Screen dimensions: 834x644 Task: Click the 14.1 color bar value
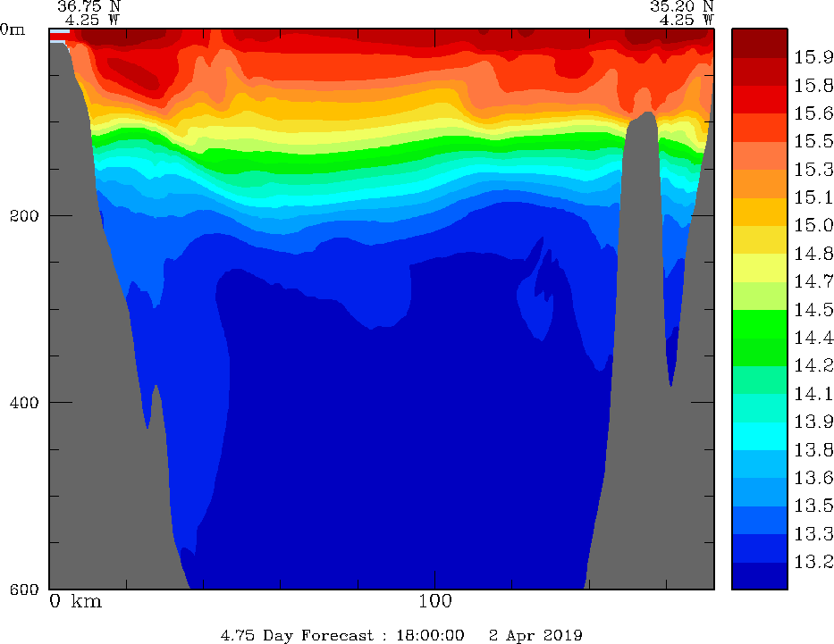813,394
